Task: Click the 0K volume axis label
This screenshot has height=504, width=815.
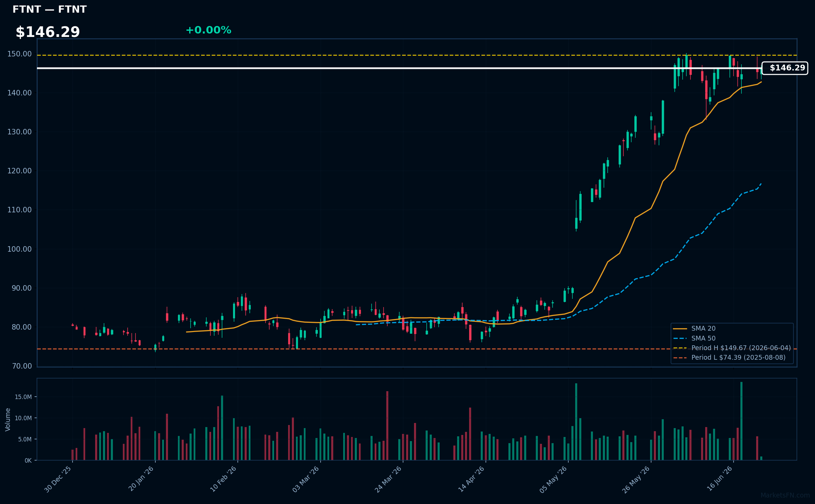Action: coord(28,461)
